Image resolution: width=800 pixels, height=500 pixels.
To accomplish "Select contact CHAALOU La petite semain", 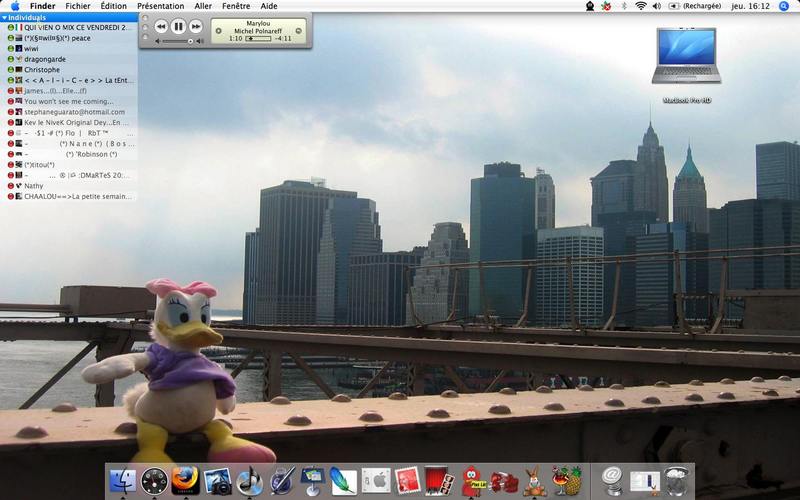I will tap(69, 196).
